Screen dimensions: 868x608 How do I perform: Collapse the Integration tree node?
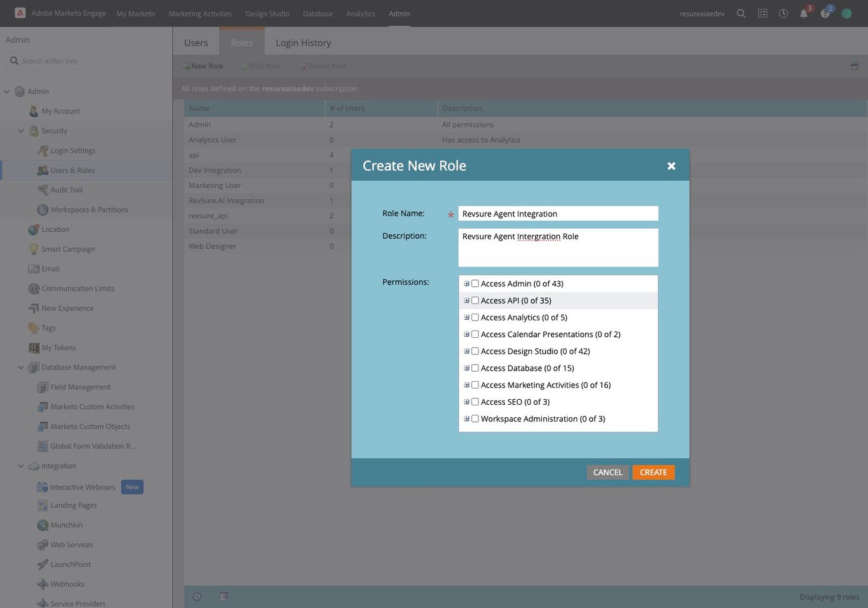tap(20, 466)
